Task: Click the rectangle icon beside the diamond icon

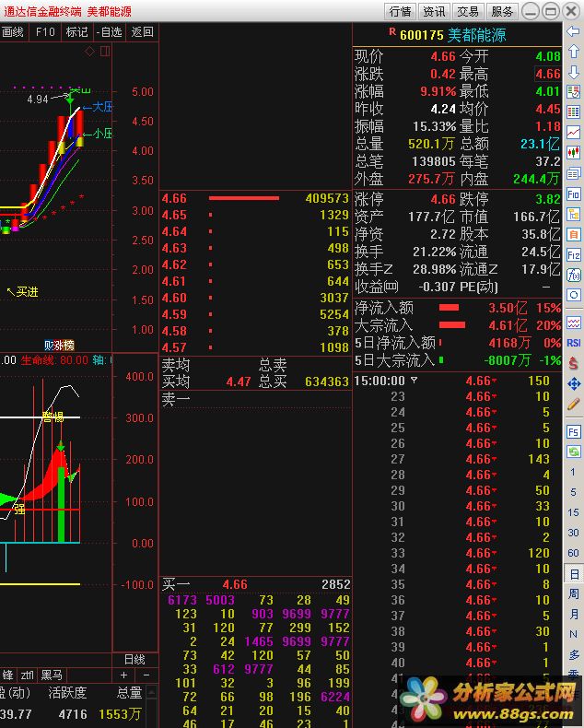Action: pyautogui.click(x=105, y=51)
